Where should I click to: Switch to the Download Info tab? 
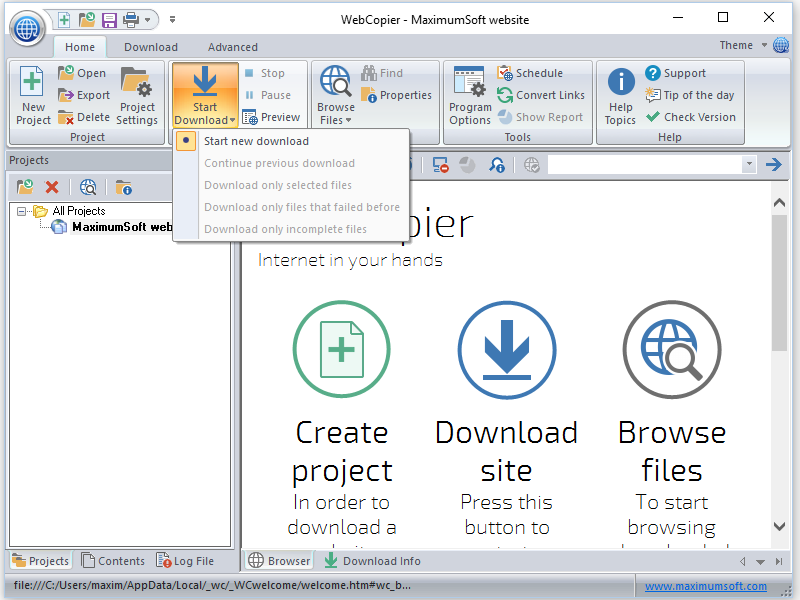372,561
